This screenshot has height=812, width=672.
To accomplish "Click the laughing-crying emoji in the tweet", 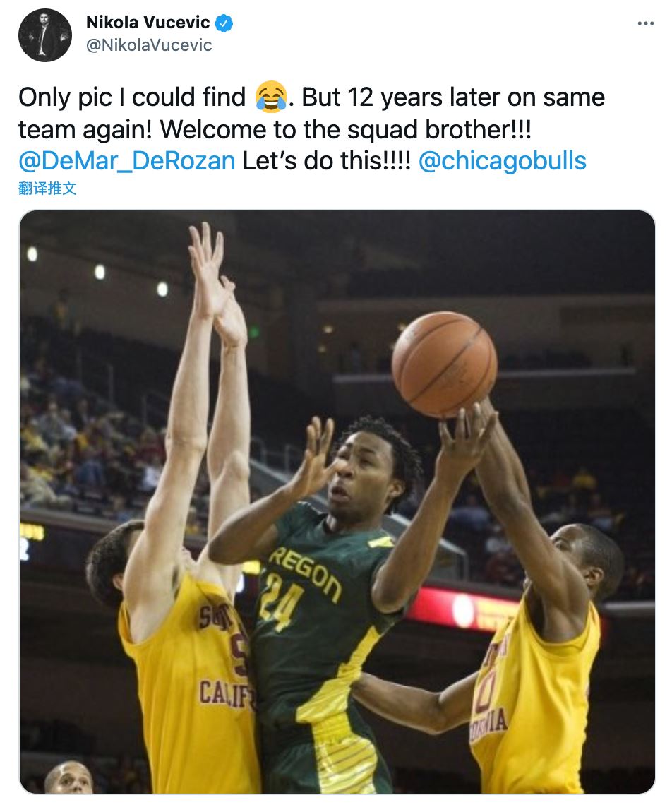I will tap(272, 97).
